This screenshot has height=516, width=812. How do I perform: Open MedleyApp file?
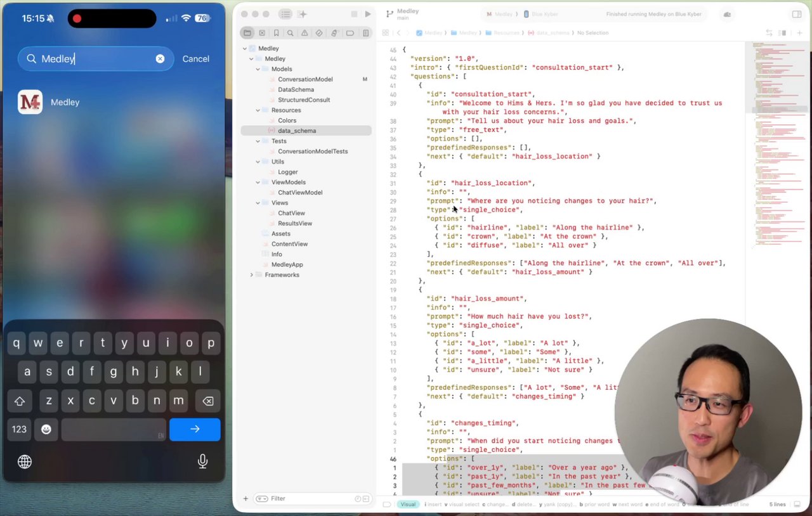pyautogui.click(x=287, y=264)
